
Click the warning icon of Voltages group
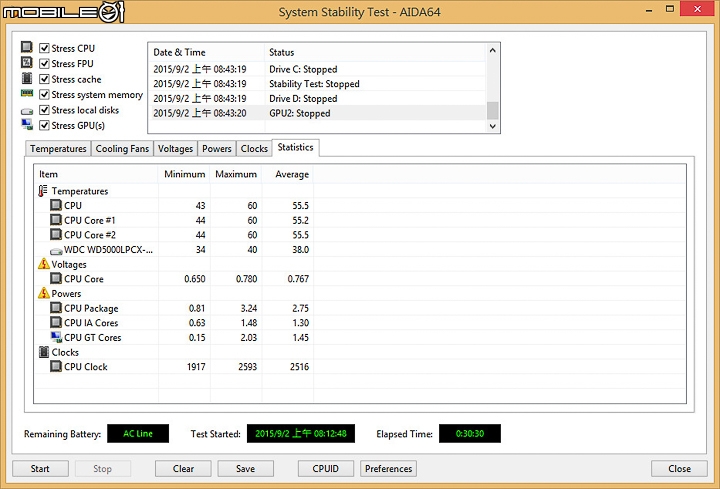click(44, 264)
